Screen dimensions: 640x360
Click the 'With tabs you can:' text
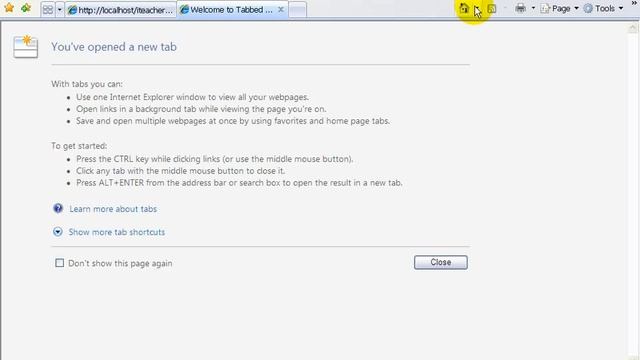(87, 84)
